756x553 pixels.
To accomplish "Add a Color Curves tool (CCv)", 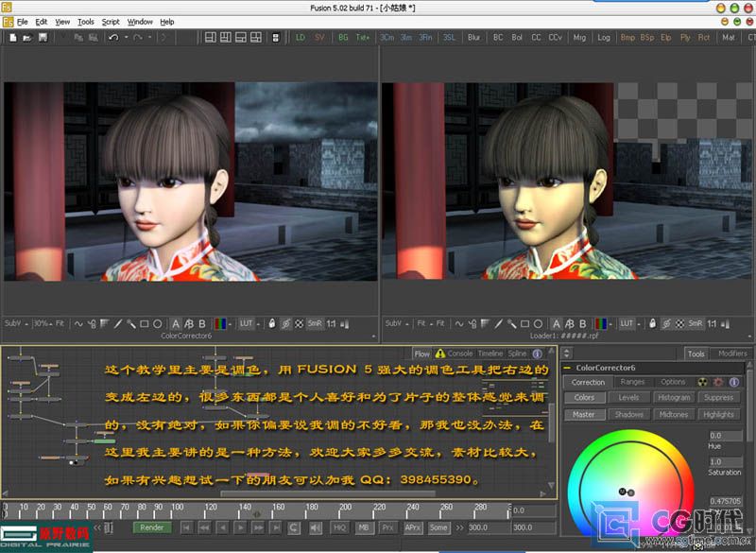I will 556,38.
